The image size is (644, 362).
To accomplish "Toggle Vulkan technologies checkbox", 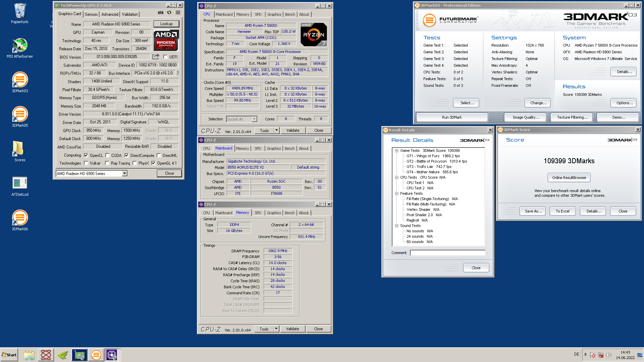I will click(86, 163).
